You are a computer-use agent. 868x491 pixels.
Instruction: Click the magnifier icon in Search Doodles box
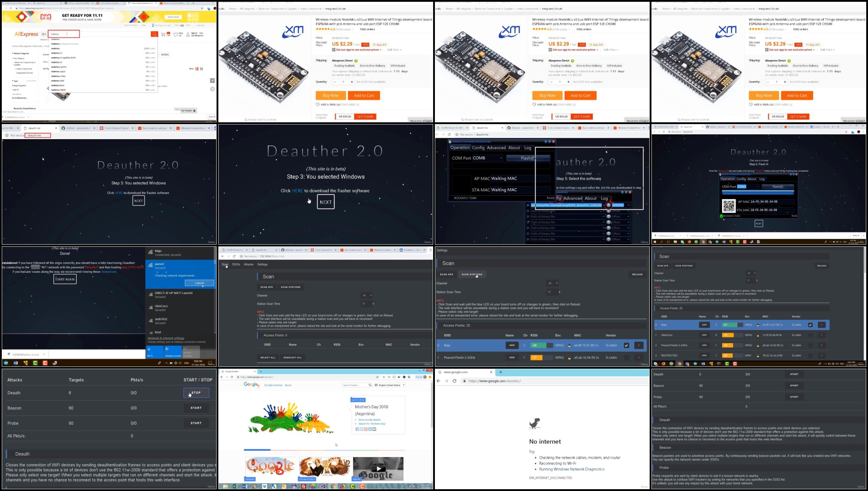pyautogui.click(x=370, y=385)
